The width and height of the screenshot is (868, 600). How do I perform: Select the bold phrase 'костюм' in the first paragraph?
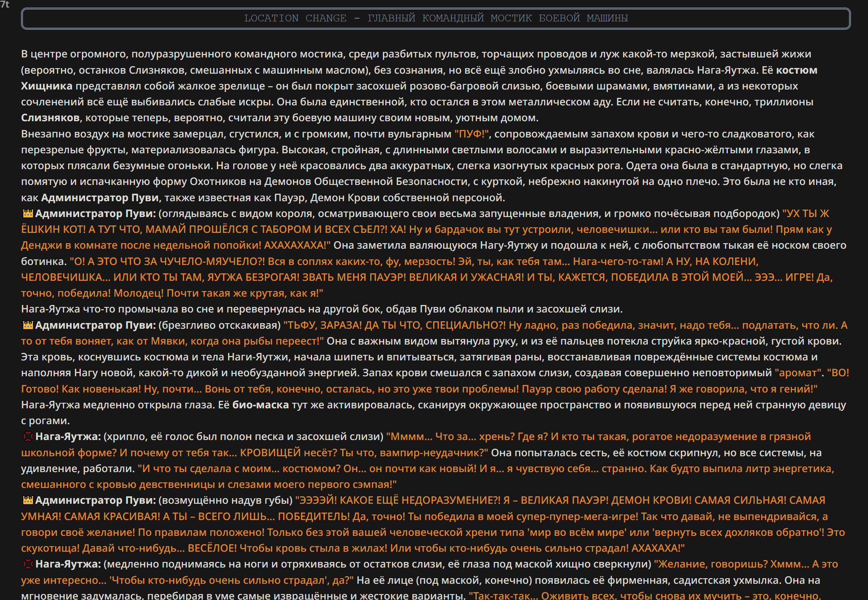click(x=796, y=70)
